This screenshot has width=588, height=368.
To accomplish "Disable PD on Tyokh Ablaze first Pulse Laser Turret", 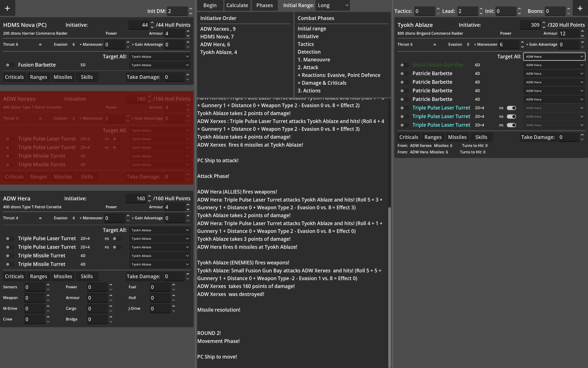I will click(511, 108).
